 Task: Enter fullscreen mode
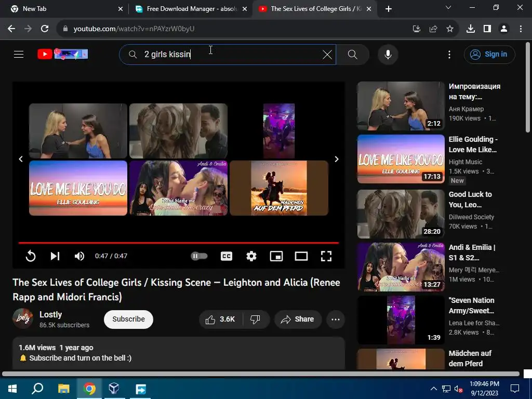pyautogui.click(x=326, y=256)
